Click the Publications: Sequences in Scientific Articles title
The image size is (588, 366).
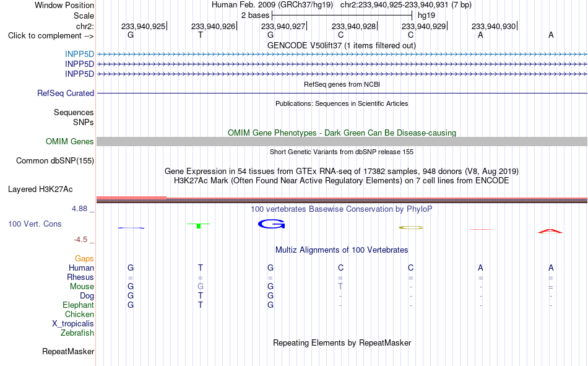pos(342,103)
